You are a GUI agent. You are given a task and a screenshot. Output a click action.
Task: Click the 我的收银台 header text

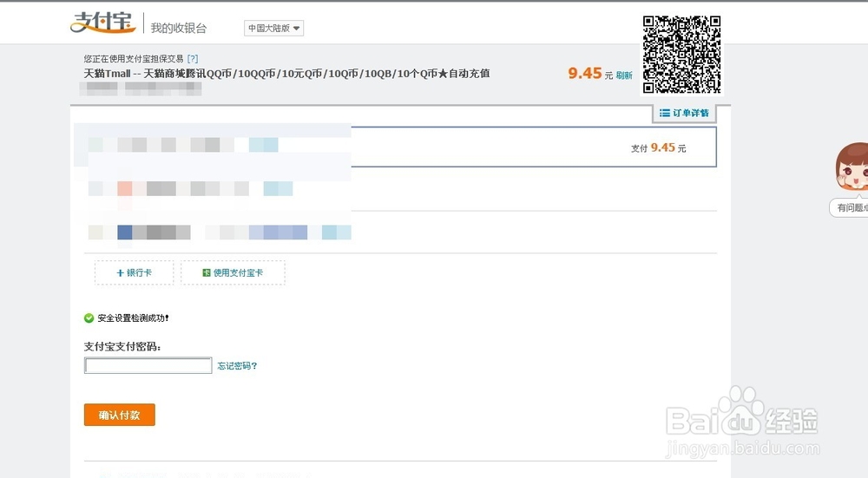(x=178, y=29)
